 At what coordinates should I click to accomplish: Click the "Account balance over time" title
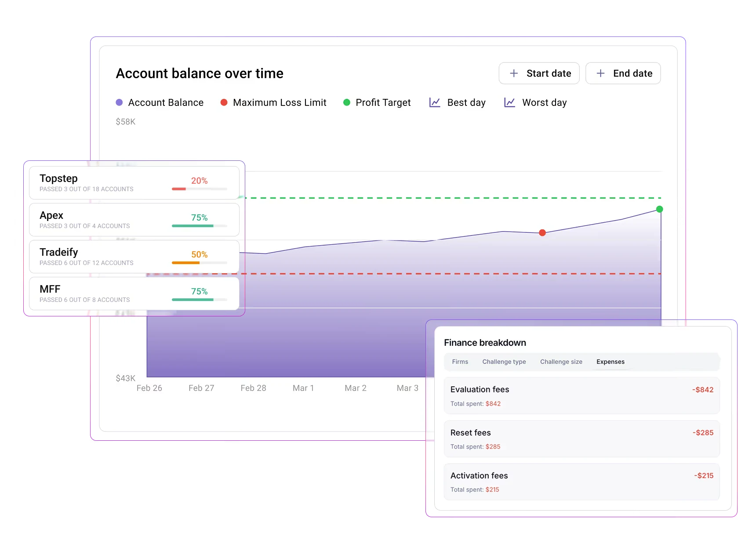(x=200, y=73)
